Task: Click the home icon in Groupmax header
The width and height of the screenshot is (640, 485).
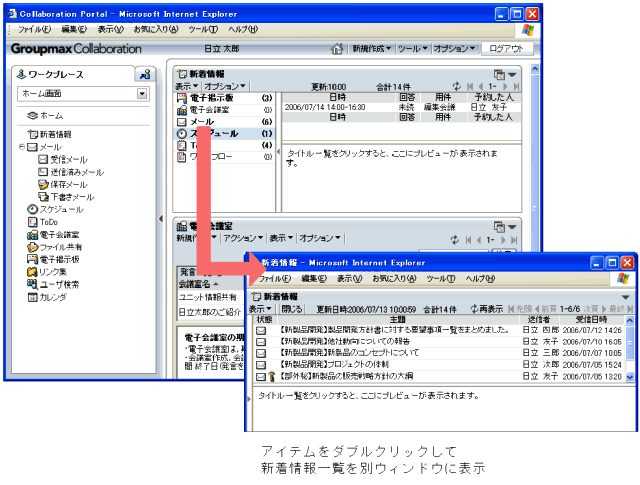Action: 338,48
